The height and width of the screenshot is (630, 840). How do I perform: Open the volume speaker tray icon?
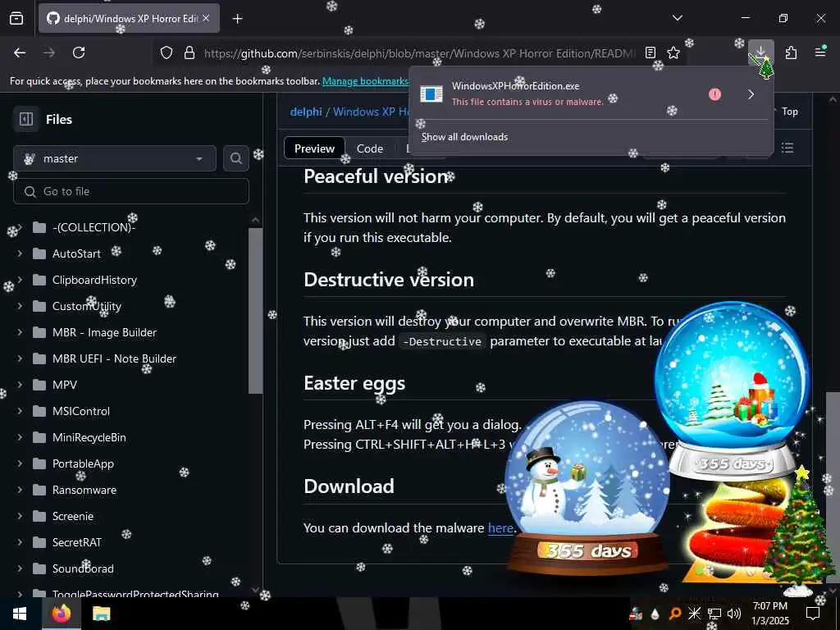click(734, 614)
